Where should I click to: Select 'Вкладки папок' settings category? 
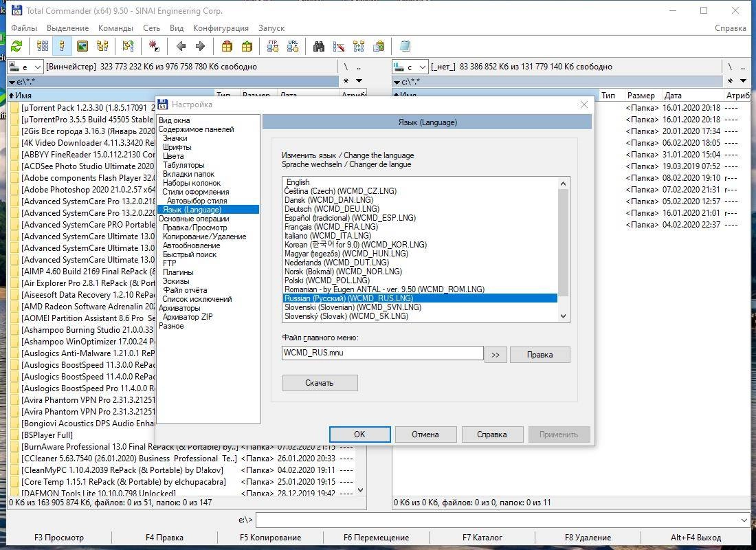coord(188,174)
